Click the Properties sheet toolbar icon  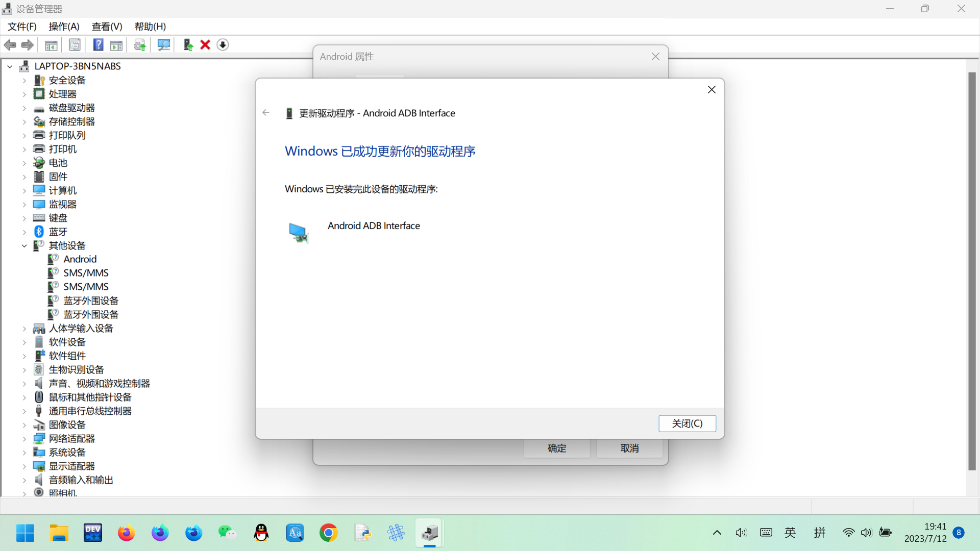pos(75,45)
